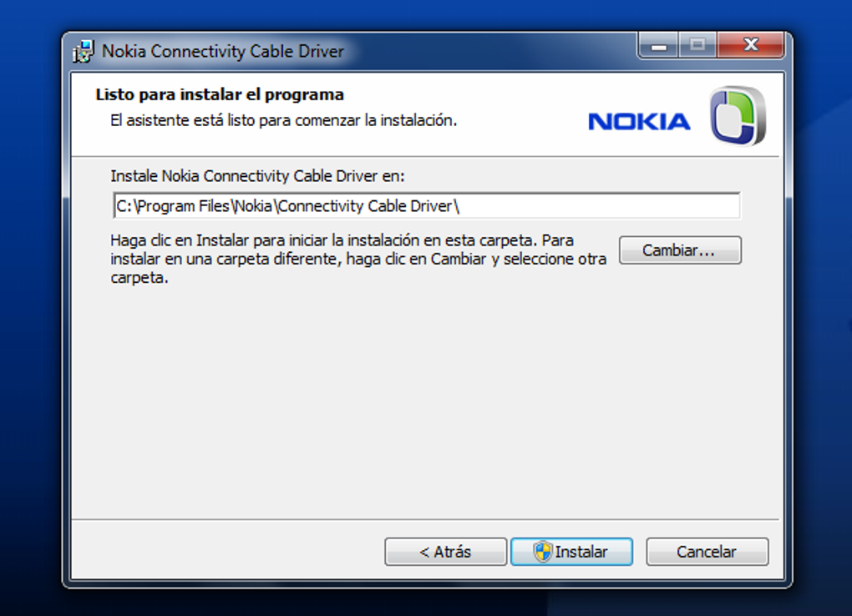The image size is (852, 616).
Task: Click the green Nokia suite icon
Action: coord(738,116)
